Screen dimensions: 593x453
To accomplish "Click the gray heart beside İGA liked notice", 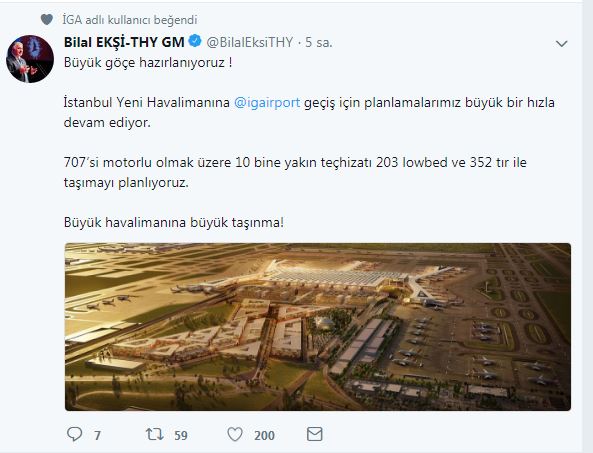I will tap(47, 19).
